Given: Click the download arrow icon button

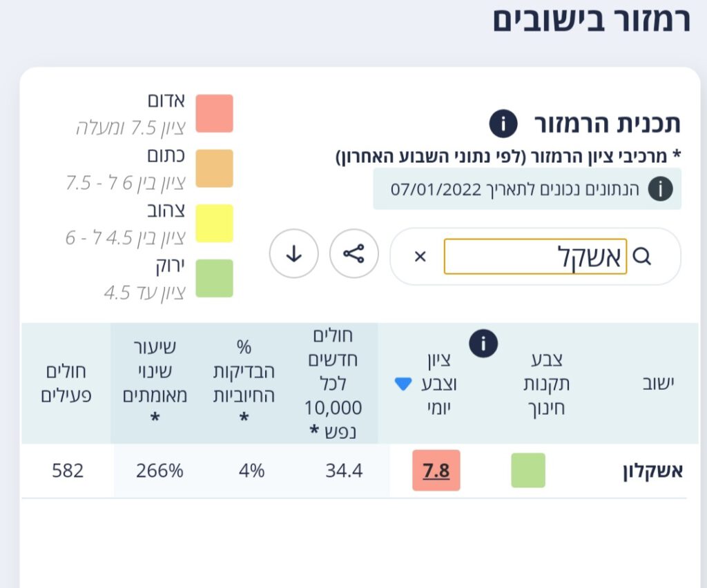Looking at the screenshot, I should 293,254.
